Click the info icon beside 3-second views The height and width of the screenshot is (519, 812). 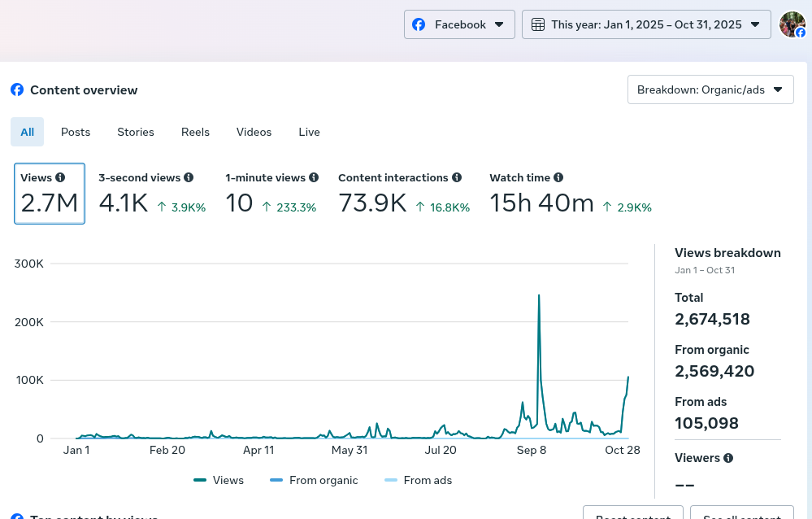click(189, 177)
